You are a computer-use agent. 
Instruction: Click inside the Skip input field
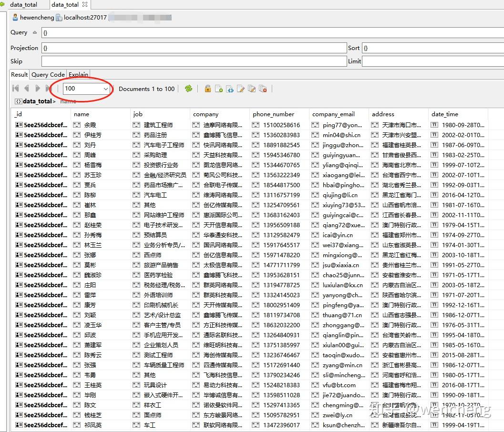click(191, 61)
